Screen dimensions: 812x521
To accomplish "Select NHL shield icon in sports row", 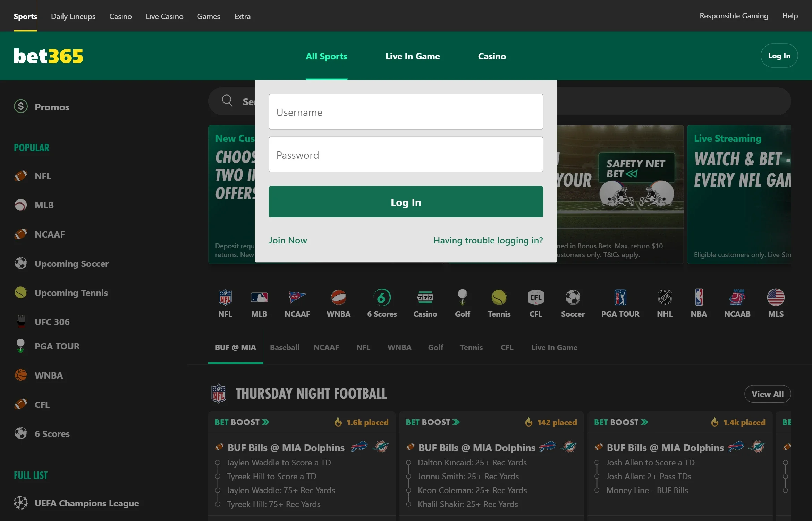I will [665, 297].
